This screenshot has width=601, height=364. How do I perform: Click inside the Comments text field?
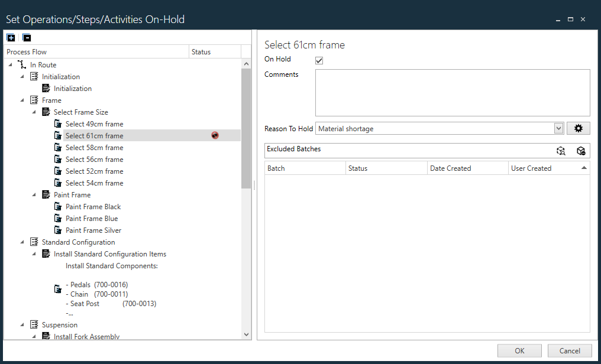(x=452, y=93)
